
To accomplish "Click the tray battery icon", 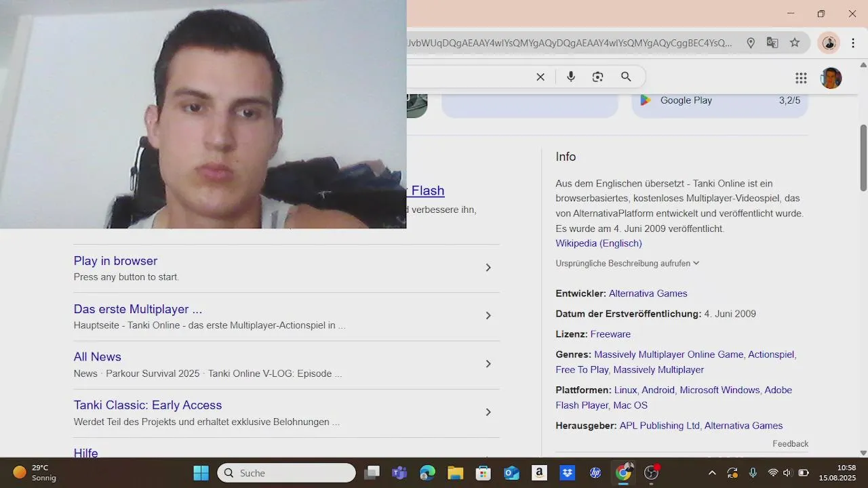I will coord(804,472).
